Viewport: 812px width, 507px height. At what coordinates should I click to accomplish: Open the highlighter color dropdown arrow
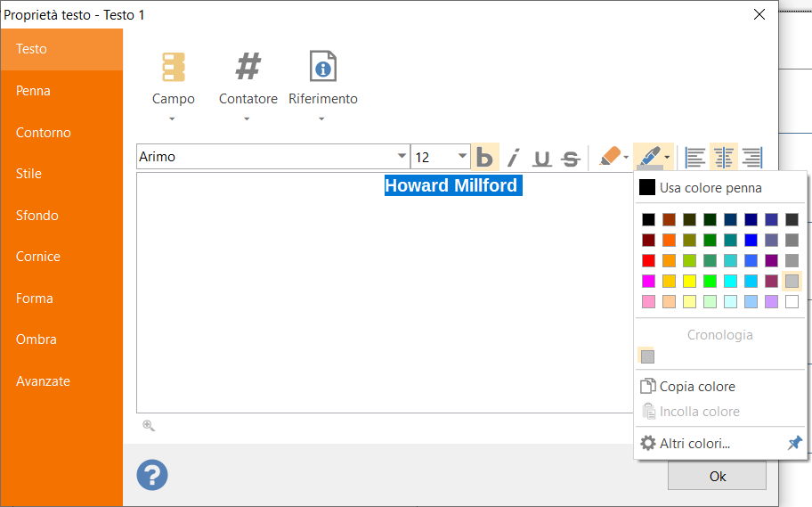pyautogui.click(x=626, y=158)
